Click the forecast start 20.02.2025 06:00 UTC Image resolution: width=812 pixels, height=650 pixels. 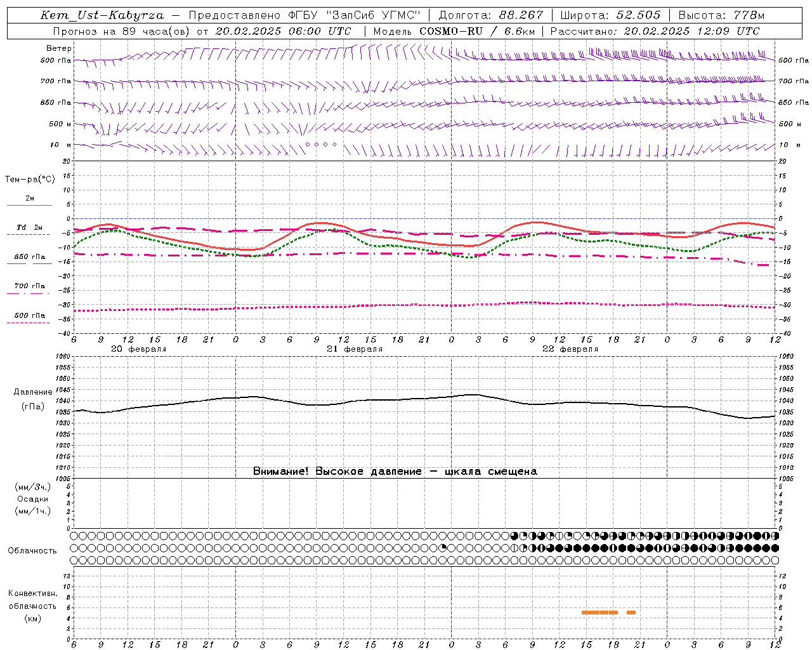coord(283,31)
